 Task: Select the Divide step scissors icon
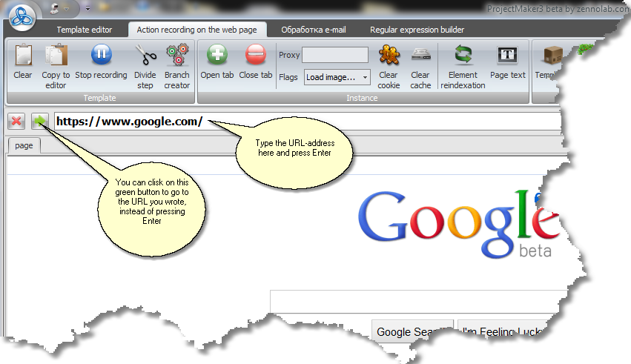[145, 57]
